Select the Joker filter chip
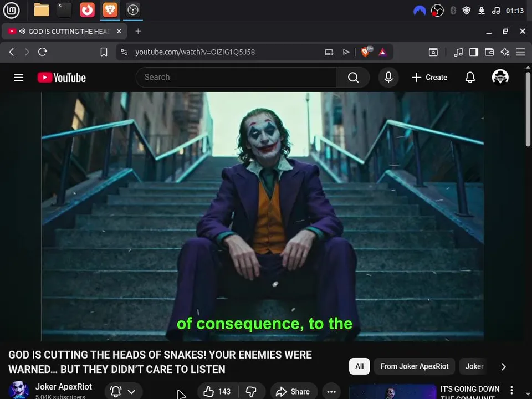 pyautogui.click(x=474, y=366)
